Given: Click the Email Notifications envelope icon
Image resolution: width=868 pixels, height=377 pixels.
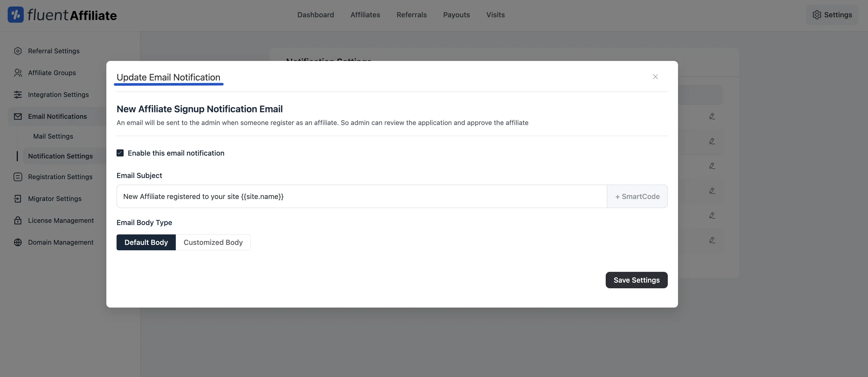Looking at the screenshot, I should 18,116.
